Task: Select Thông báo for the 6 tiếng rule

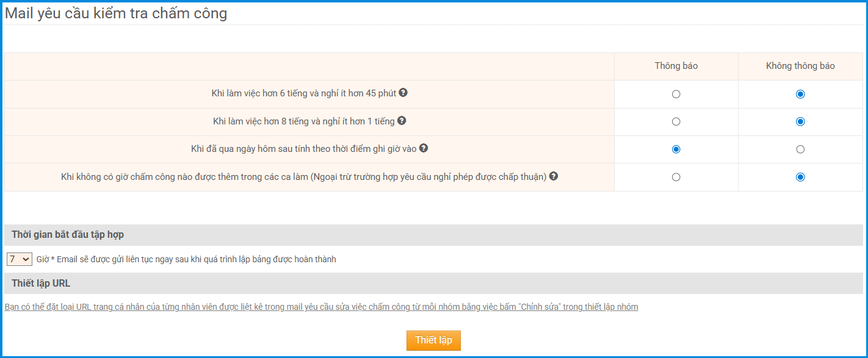Action: click(676, 94)
